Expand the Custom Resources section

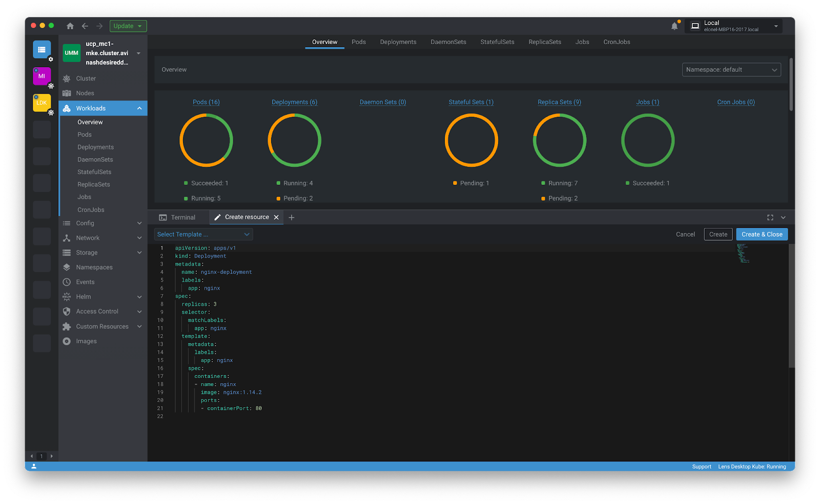(x=139, y=326)
